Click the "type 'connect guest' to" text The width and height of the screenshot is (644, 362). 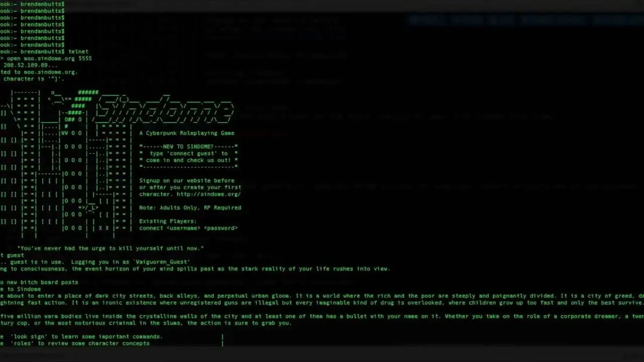click(189, 153)
